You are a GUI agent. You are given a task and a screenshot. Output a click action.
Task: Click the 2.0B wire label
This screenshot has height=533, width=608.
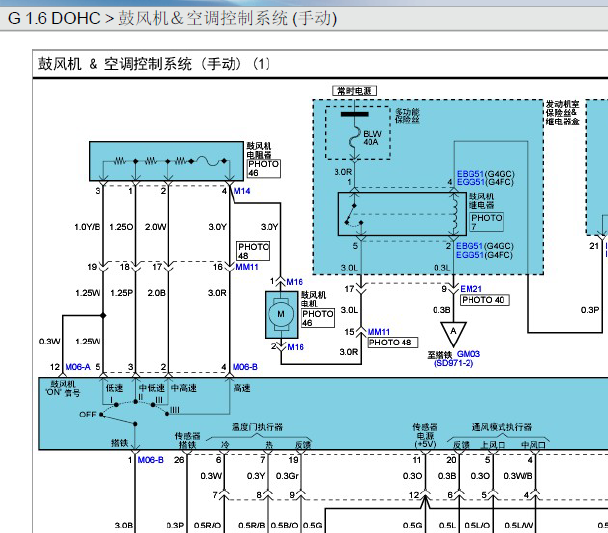coord(156,293)
